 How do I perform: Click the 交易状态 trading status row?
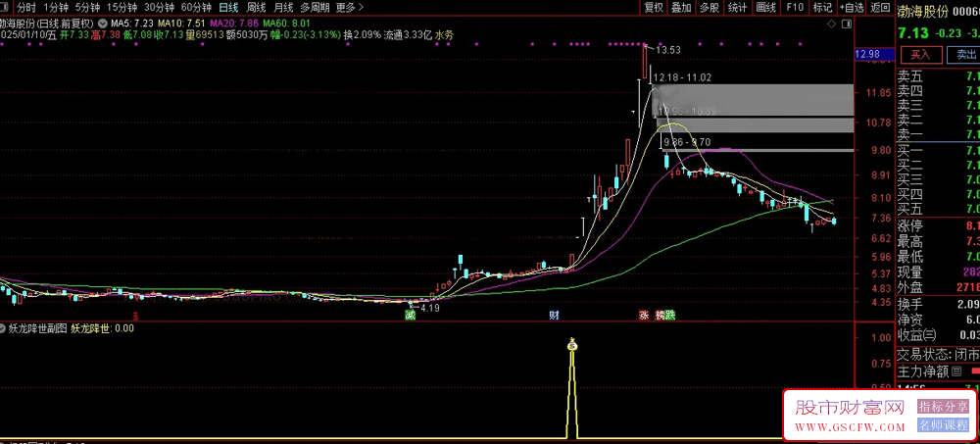tap(938, 355)
